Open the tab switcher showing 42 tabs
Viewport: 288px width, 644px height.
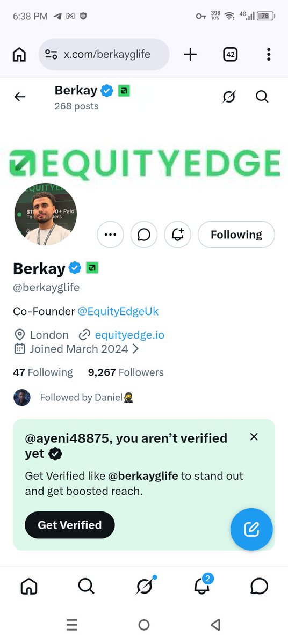pyautogui.click(x=231, y=54)
